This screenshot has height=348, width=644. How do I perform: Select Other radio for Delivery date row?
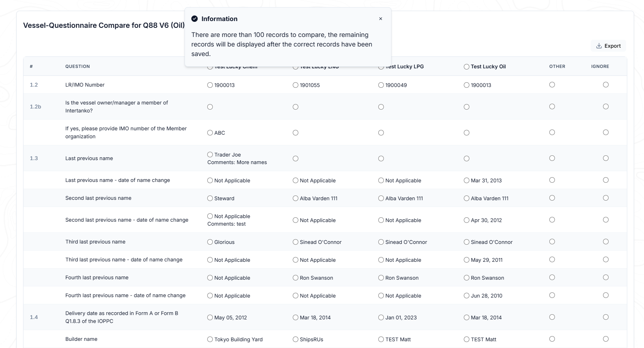pyautogui.click(x=552, y=317)
